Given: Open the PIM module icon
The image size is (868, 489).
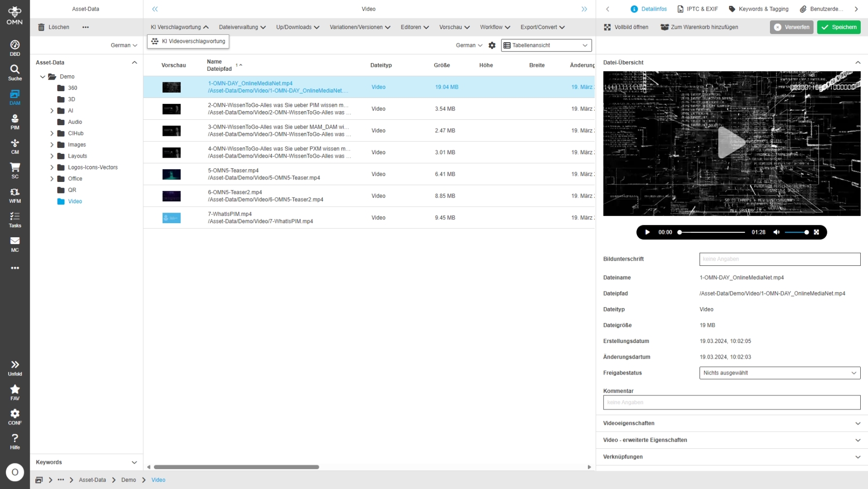Looking at the screenshot, I should (x=15, y=122).
